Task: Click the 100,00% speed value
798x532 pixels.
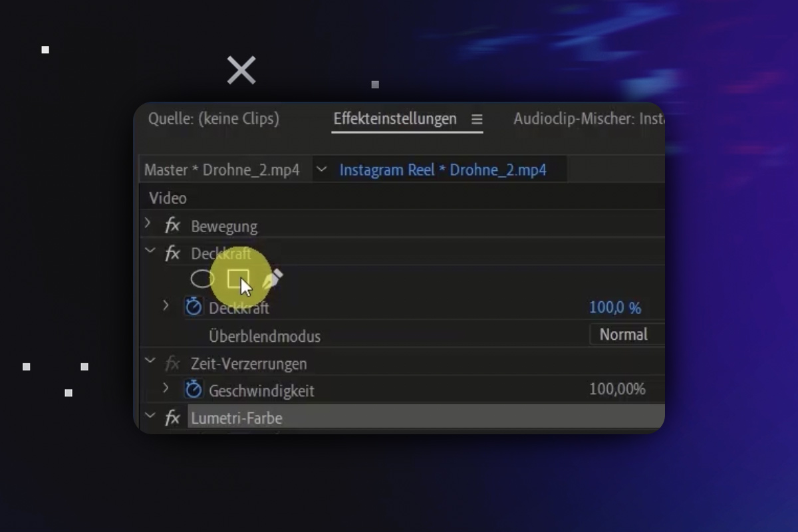Action: click(618, 389)
